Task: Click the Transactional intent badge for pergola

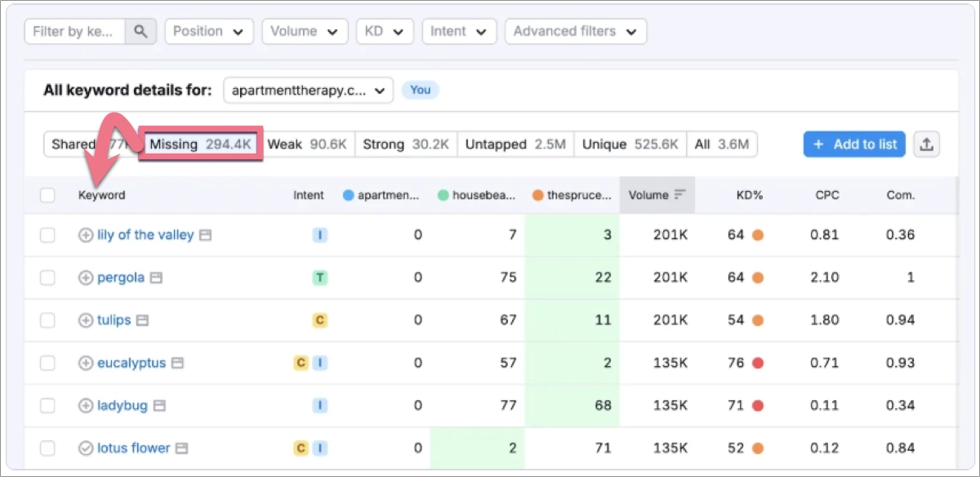Action: [x=319, y=277]
